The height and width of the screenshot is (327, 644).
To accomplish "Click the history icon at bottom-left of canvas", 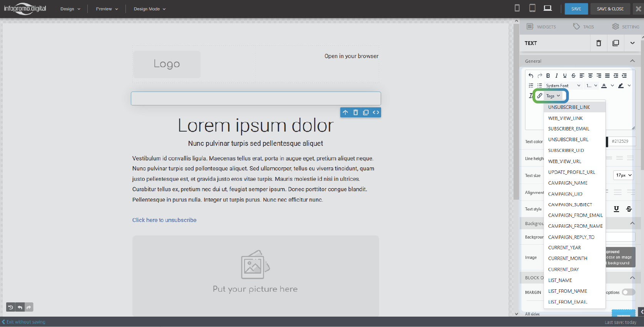I will 10,307.
